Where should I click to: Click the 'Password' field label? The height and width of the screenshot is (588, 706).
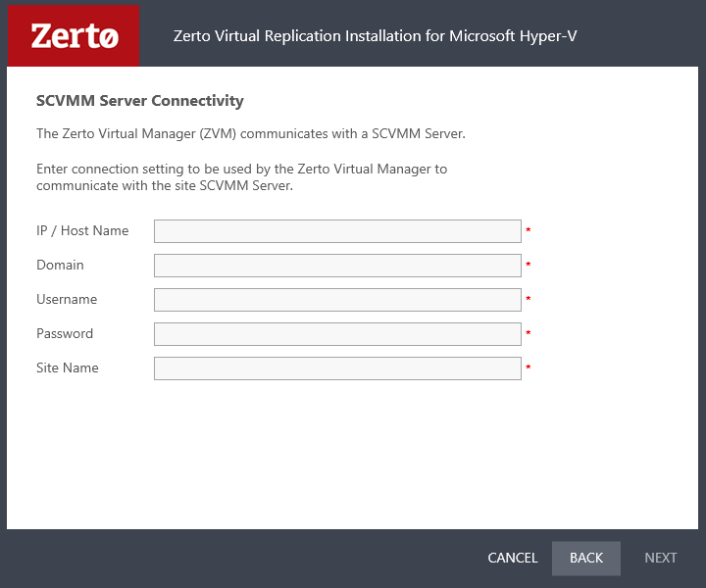pyautogui.click(x=65, y=333)
